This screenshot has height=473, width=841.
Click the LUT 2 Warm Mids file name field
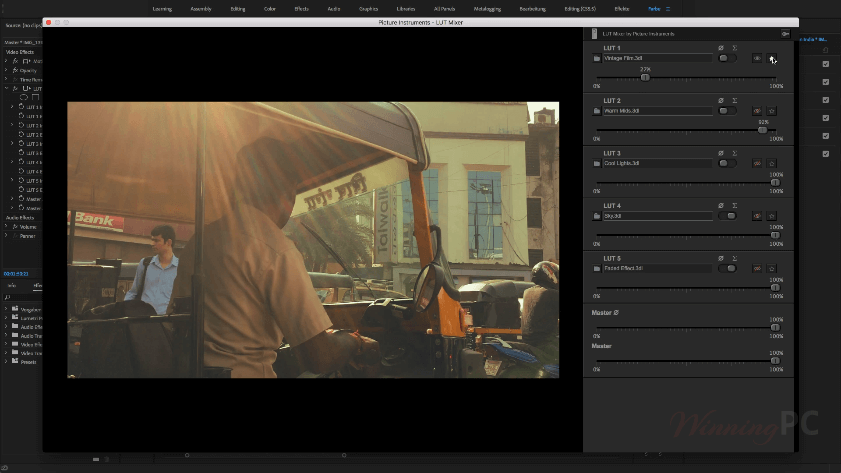click(658, 111)
